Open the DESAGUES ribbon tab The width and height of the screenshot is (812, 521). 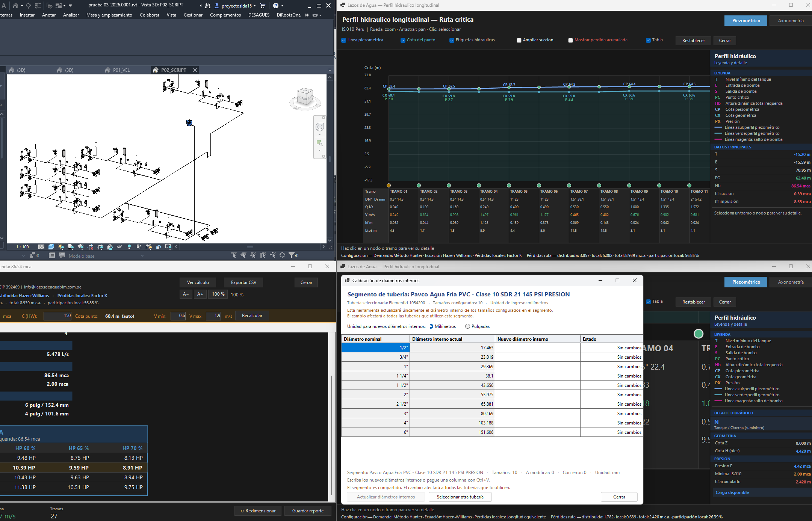259,15
